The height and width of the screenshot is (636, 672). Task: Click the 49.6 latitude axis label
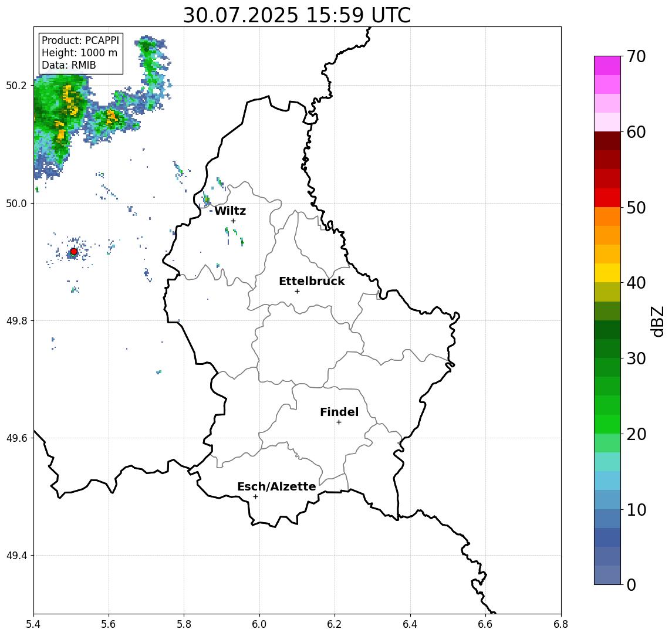16,438
